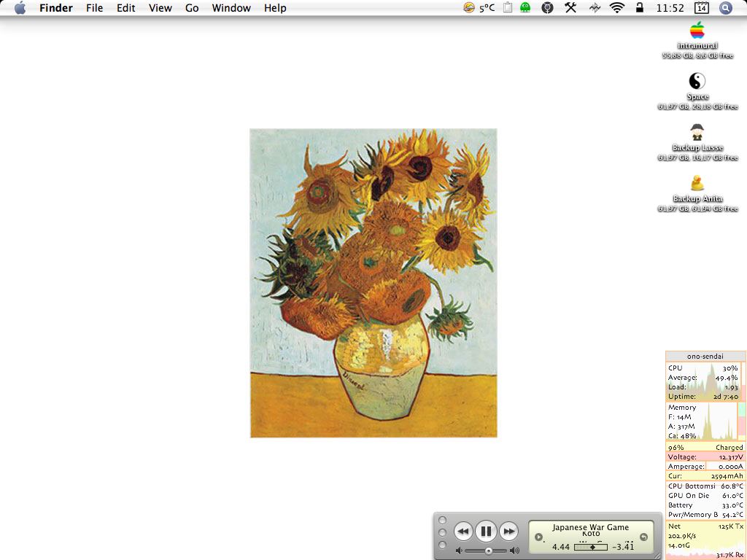Viewport: 747px width, 560px height.
Task: Click the CPU 30% readout
Action: coord(703,368)
